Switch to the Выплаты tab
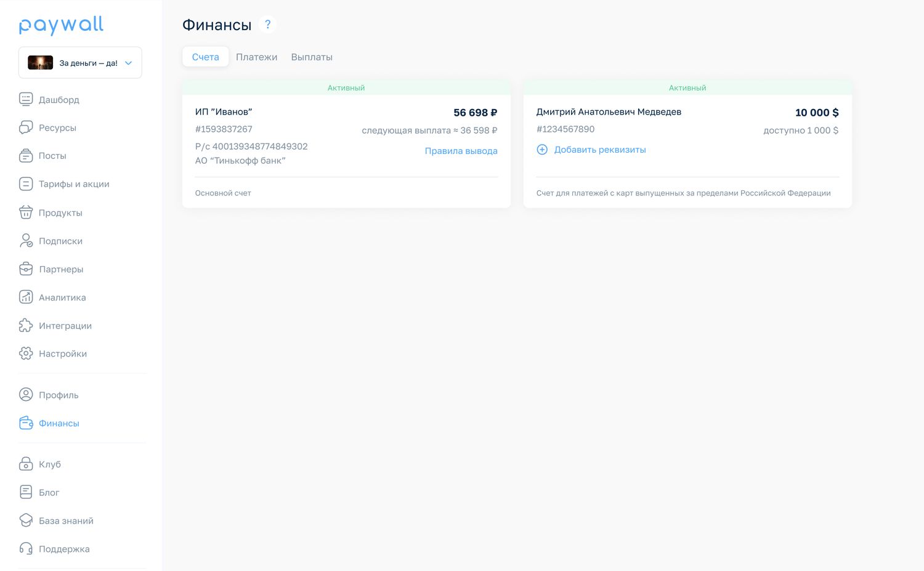 [x=312, y=57]
